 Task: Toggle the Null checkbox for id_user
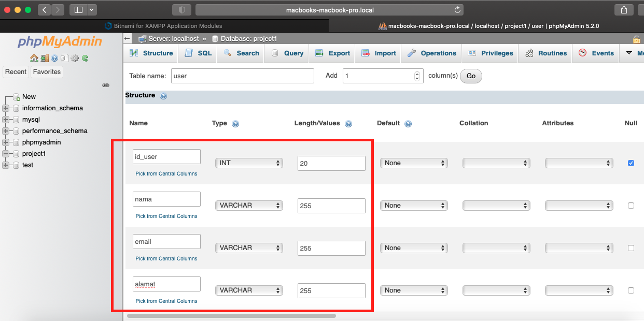[631, 163]
